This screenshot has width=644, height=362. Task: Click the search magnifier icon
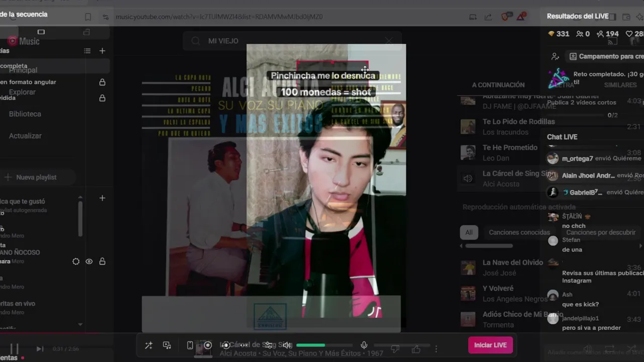196,41
